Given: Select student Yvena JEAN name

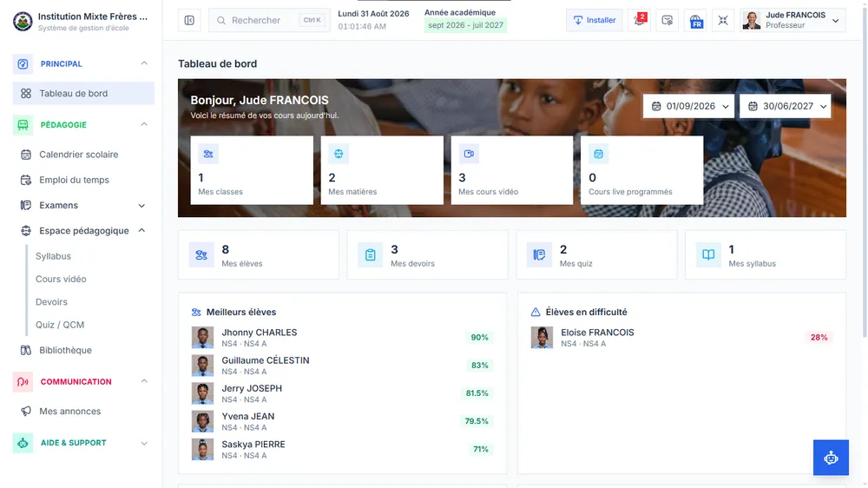Looking at the screenshot, I should click(248, 416).
